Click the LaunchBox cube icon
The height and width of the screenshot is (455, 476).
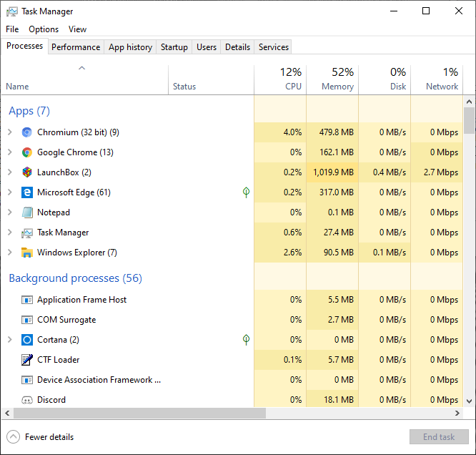(x=27, y=172)
